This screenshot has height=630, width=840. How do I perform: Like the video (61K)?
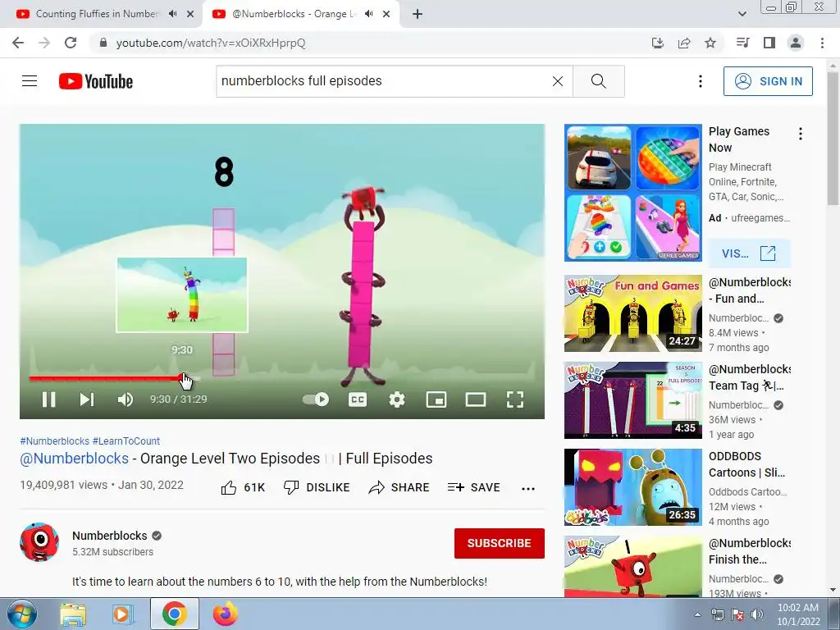[x=243, y=487]
